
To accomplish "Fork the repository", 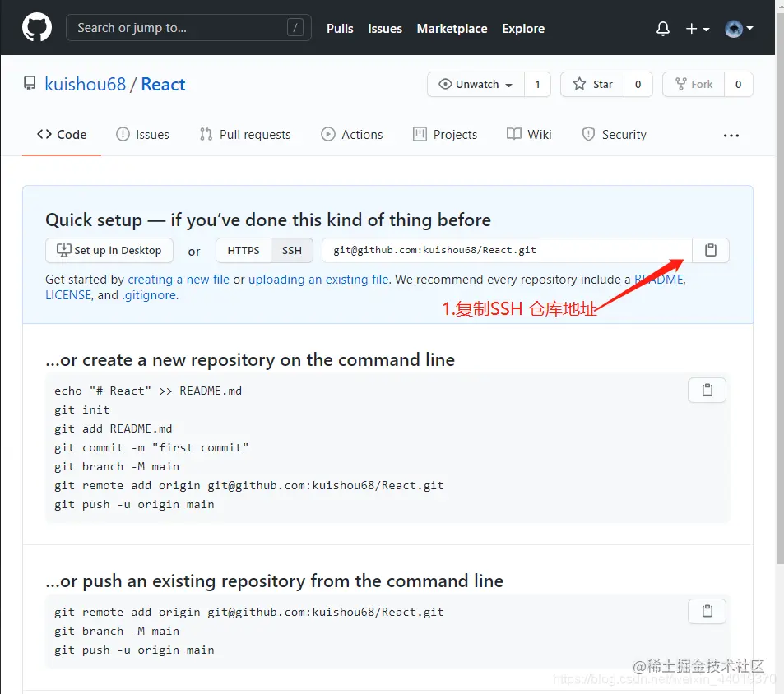I will coord(694,84).
